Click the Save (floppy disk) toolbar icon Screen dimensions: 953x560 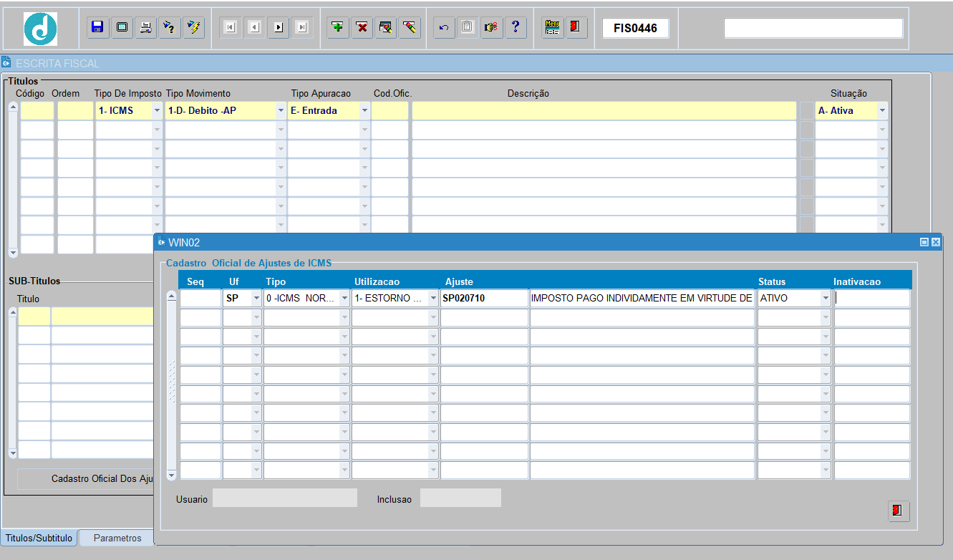tap(98, 28)
